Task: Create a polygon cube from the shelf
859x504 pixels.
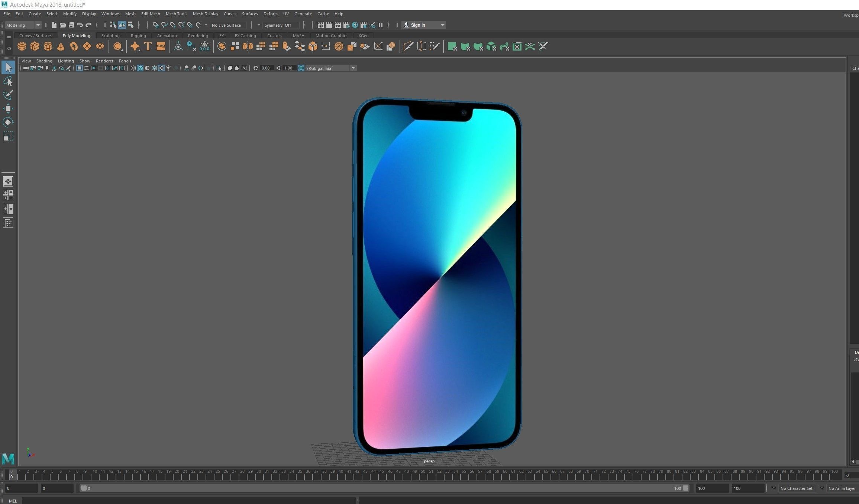Action: point(35,46)
